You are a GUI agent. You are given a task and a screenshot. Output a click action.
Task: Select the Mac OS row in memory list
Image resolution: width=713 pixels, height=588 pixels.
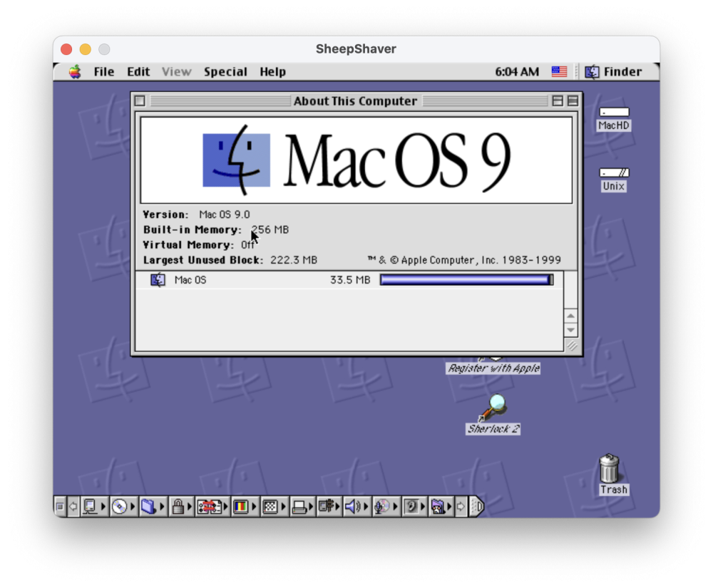[349, 280]
